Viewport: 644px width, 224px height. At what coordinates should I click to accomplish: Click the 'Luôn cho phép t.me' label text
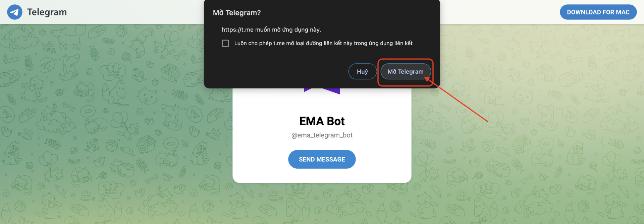pyautogui.click(x=323, y=43)
